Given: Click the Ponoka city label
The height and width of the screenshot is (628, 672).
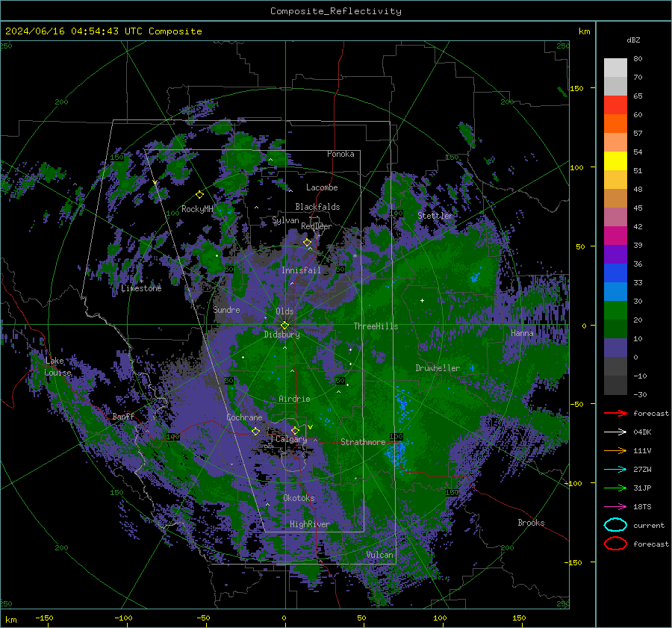Looking at the screenshot, I should coord(340,154).
